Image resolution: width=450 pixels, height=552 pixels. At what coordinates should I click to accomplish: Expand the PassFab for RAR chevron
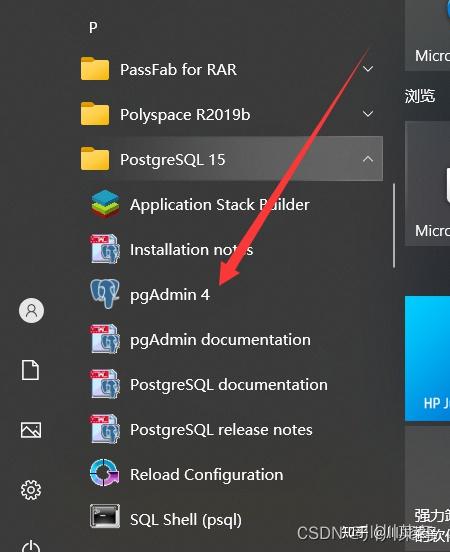click(368, 69)
